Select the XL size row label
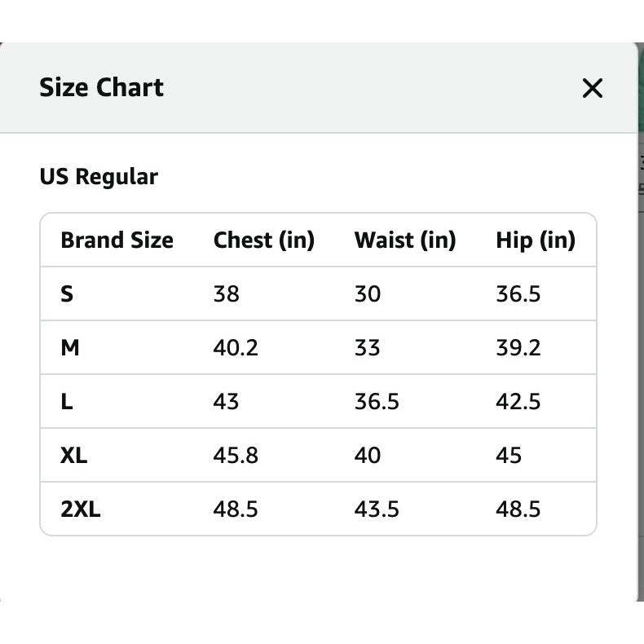This screenshot has width=644, height=644. tap(73, 456)
